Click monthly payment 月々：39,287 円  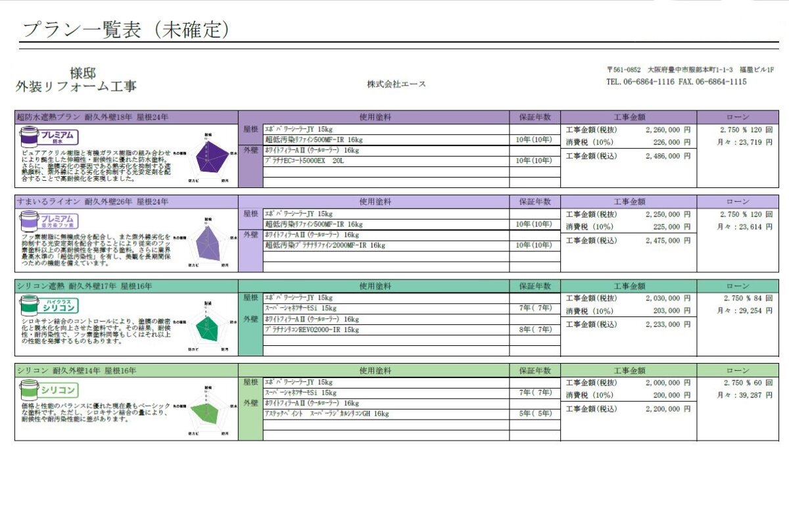745,395
